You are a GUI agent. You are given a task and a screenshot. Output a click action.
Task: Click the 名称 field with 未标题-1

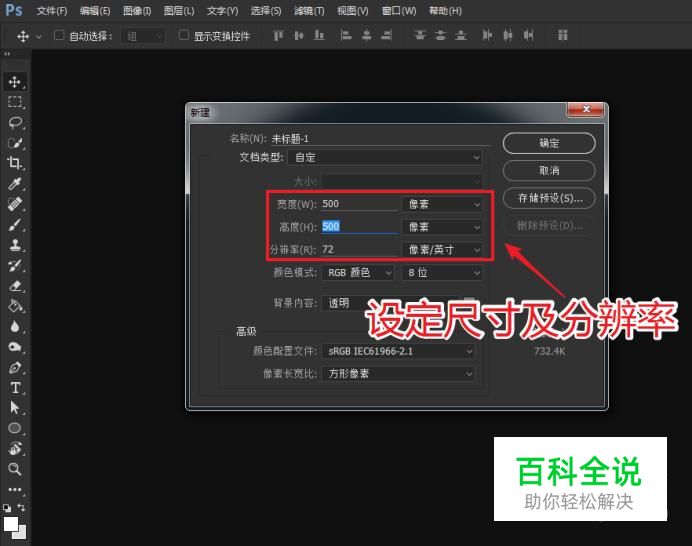tap(380, 139)
